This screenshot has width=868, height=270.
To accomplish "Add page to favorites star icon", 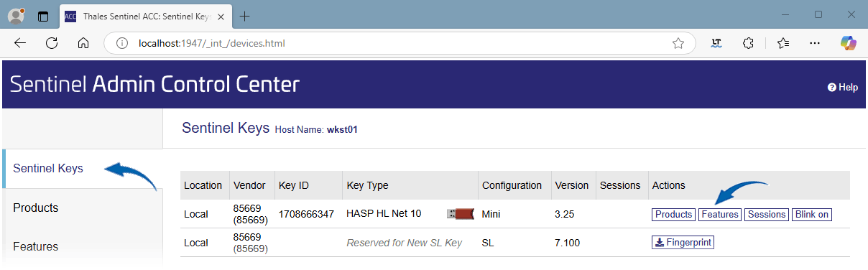I will (x=678, y=43).
